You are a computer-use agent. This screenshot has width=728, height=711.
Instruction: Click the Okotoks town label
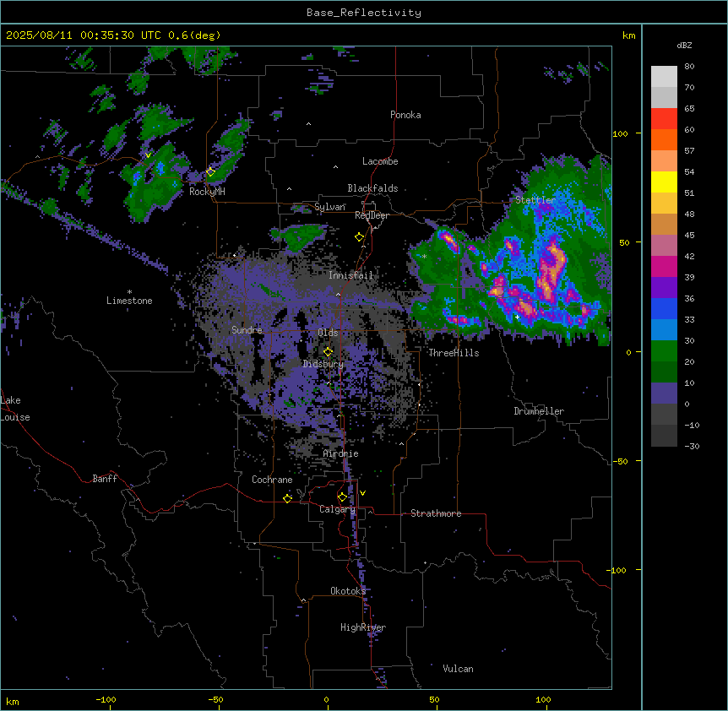(348, 591)
